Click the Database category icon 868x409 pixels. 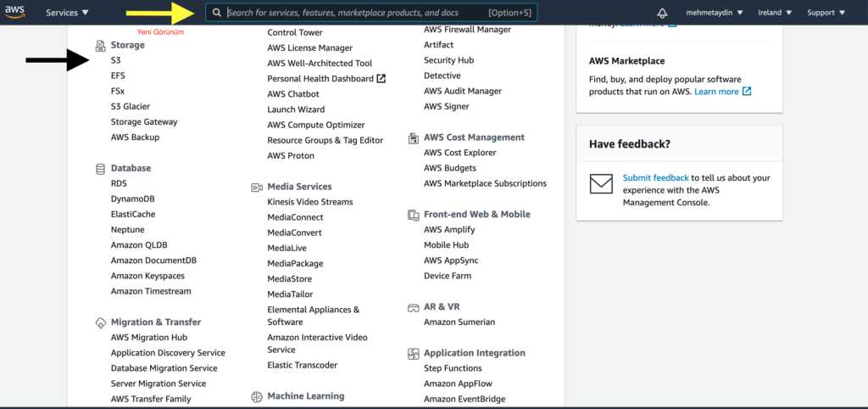[100, 169]
